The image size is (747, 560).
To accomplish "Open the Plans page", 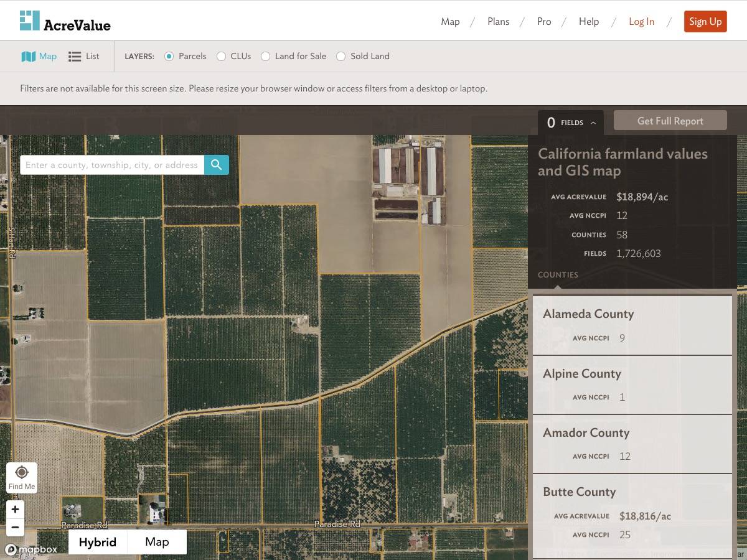I will [498, 22].
